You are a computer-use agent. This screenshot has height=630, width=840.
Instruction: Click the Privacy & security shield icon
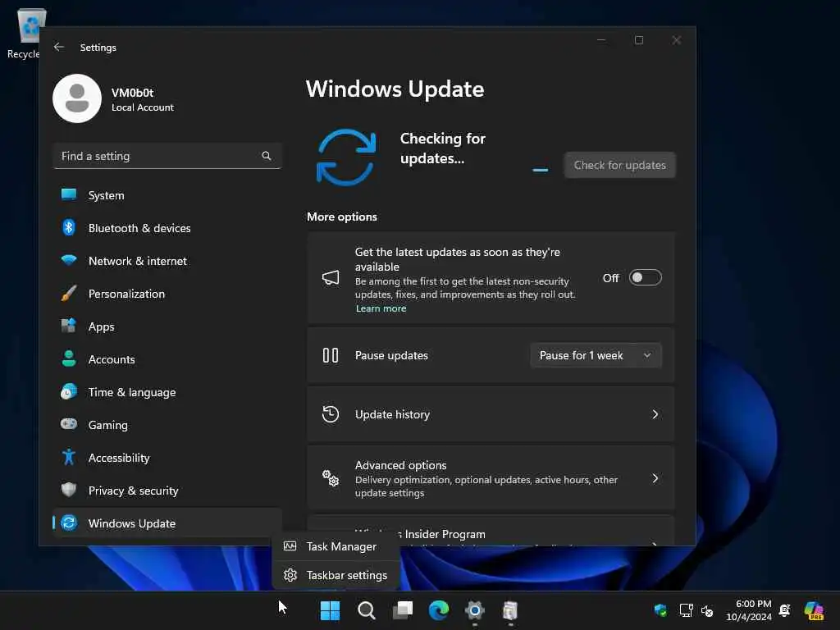pyautogui.click(x=69, y=490)
